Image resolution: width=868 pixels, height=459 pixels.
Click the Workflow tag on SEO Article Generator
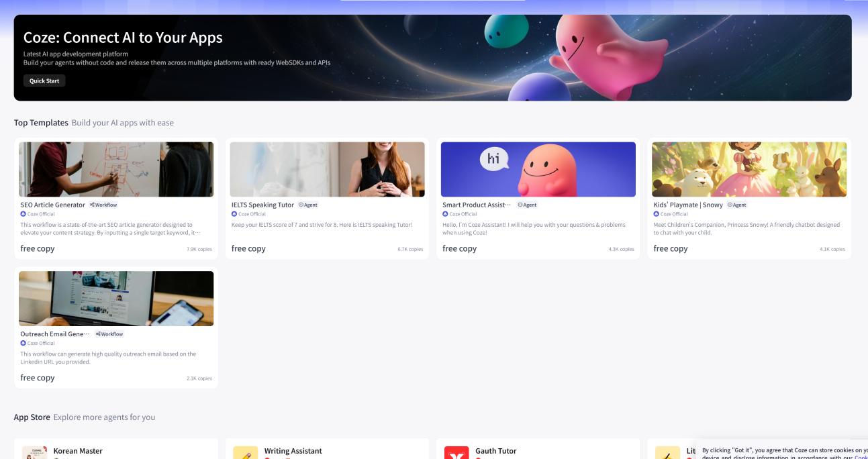click(x=103, y=205)
